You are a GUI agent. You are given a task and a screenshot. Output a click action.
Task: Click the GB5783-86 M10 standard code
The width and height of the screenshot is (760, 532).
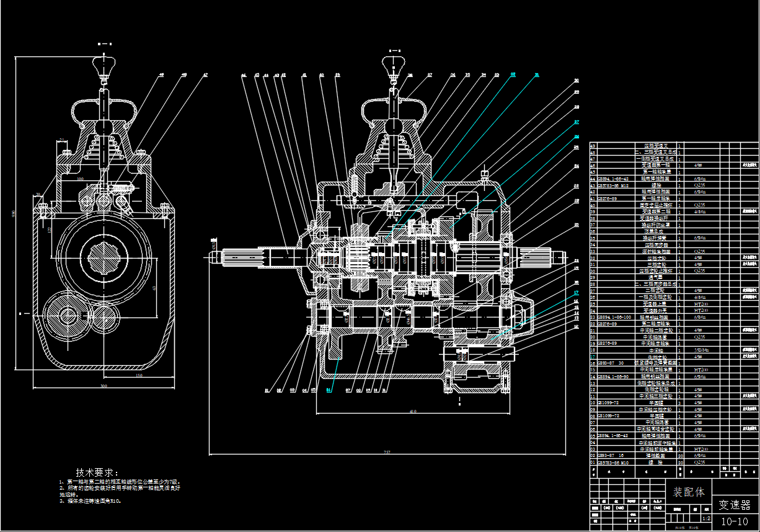[613, 463]
